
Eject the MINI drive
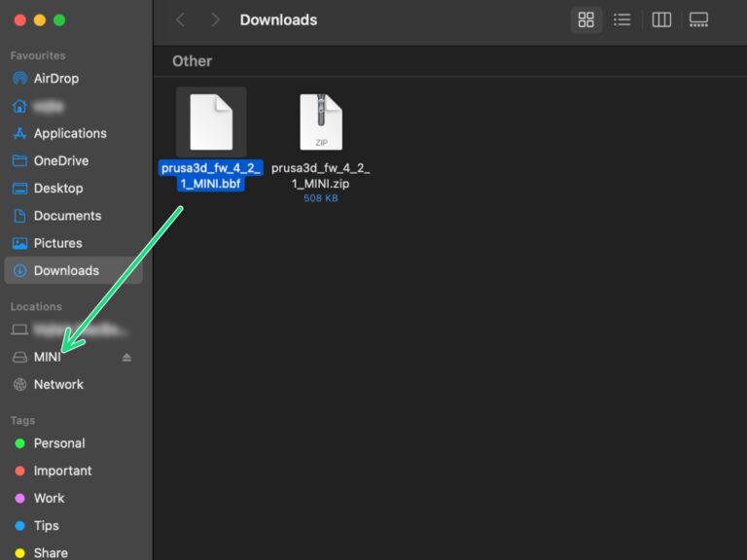[126, 358]
